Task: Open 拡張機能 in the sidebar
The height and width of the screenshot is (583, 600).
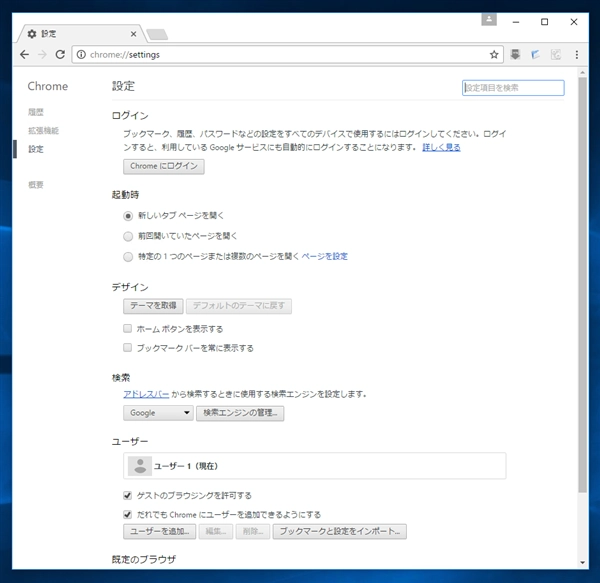Action: click(43, 130)
